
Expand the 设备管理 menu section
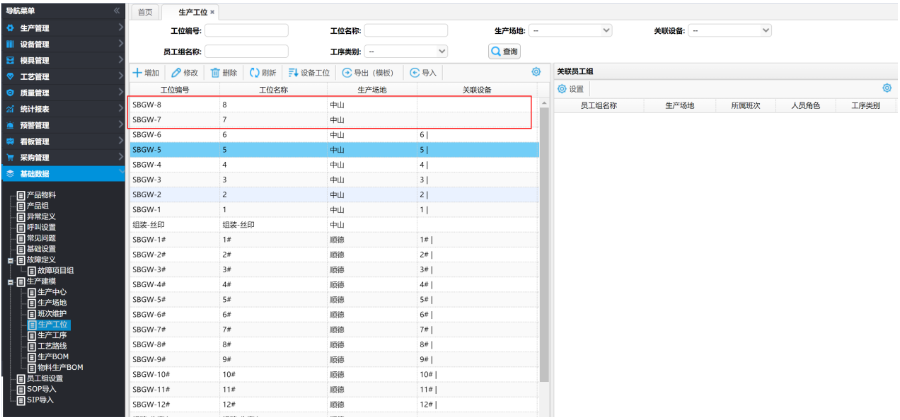[62, 44]
